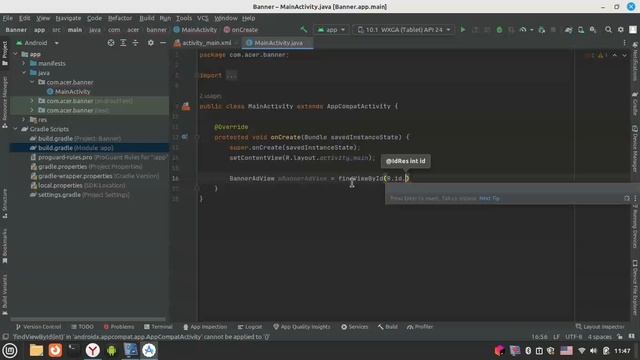The image size is (640, 360).
Task: Click the Wi-Fi network tray icon
Action: point(582,351)
